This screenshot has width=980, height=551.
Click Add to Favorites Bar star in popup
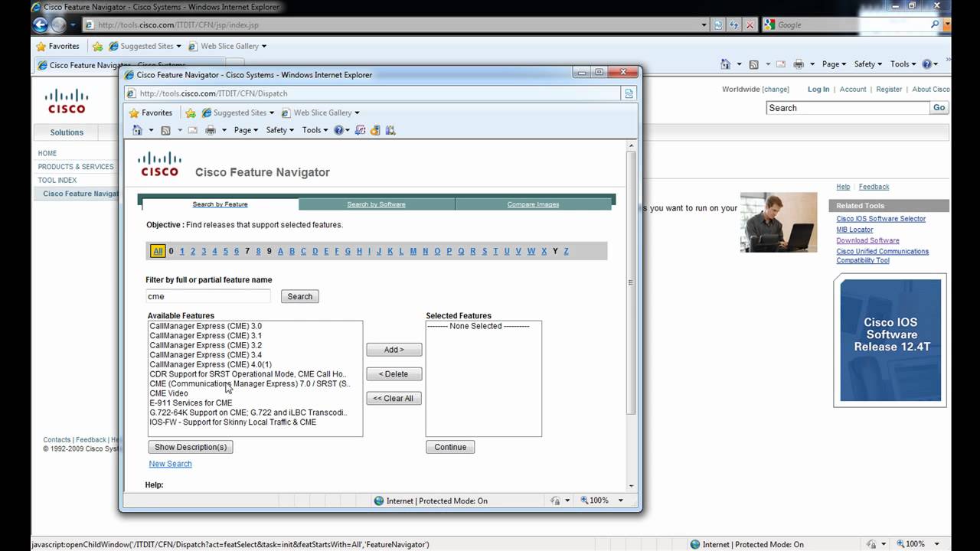191,112
